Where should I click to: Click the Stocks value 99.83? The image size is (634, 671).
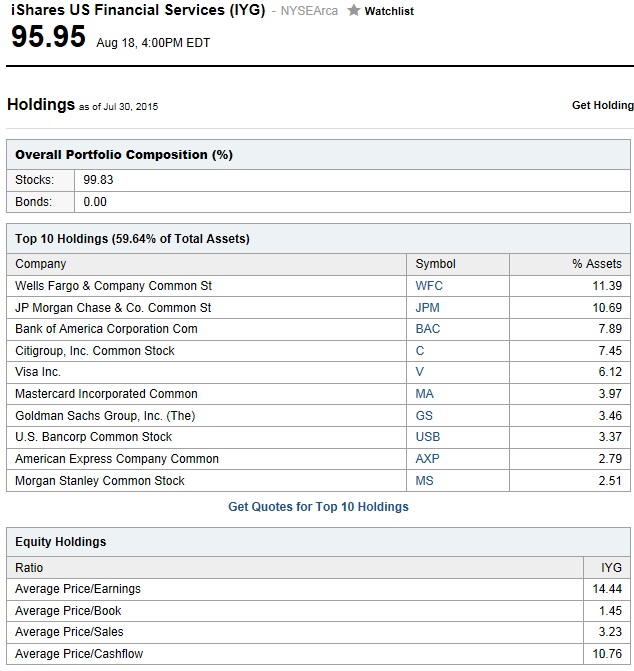point(98,180)
